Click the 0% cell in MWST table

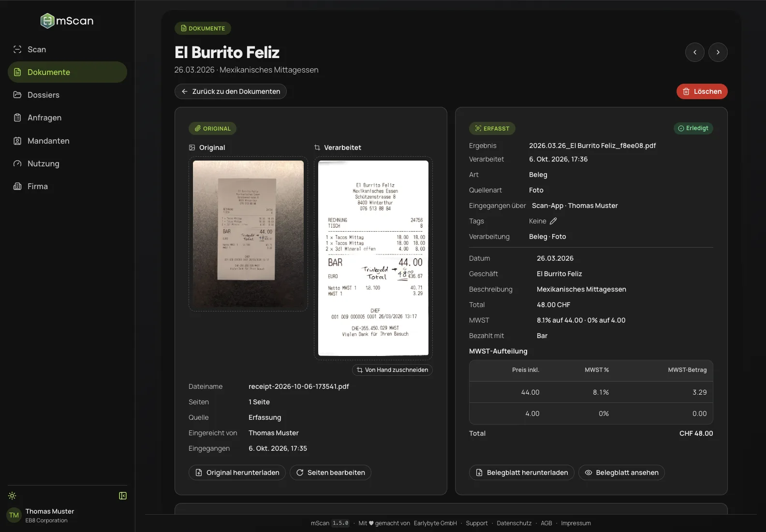click(x=604, y=414)
